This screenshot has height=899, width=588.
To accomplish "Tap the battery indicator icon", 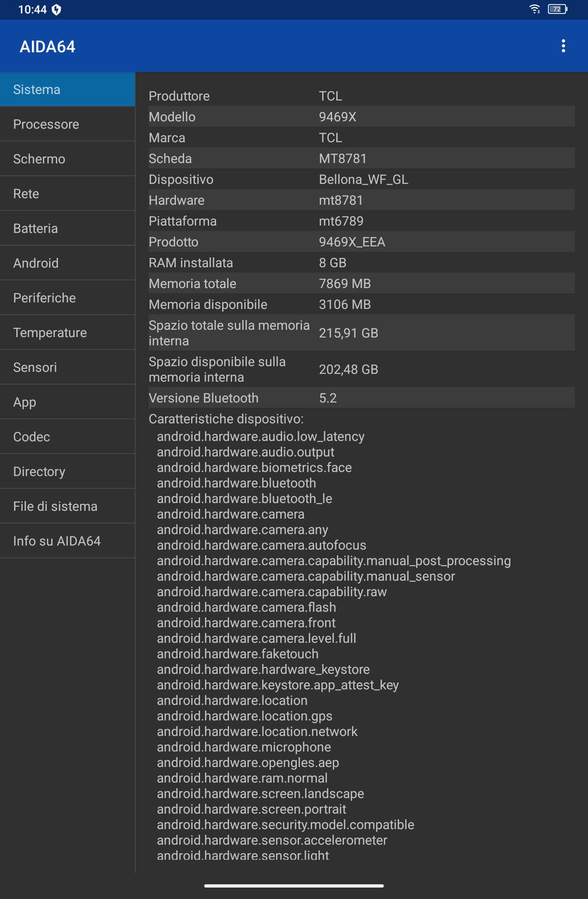I will (557, 9).
